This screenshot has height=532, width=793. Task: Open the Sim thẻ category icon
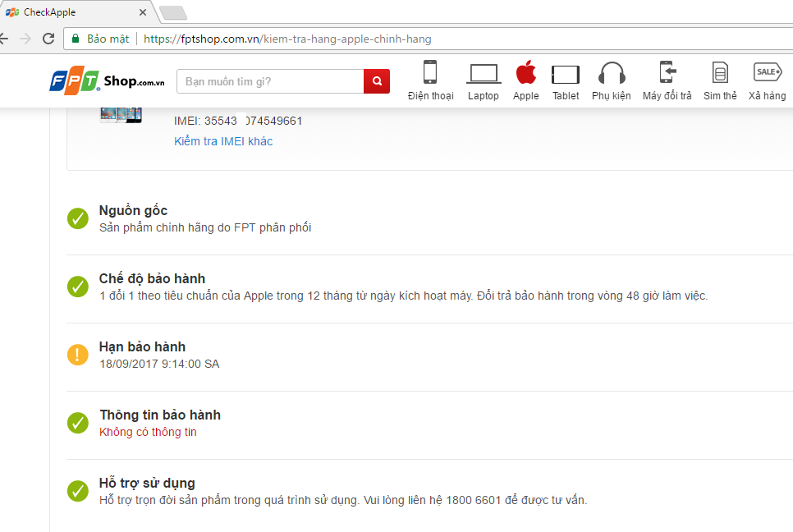720,72
